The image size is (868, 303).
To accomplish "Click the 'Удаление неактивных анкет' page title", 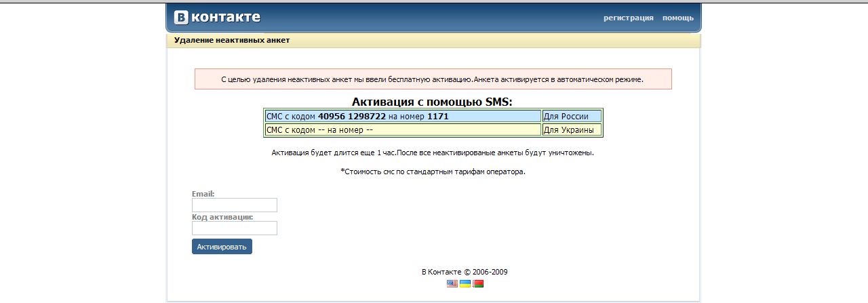I will [232, 40].
